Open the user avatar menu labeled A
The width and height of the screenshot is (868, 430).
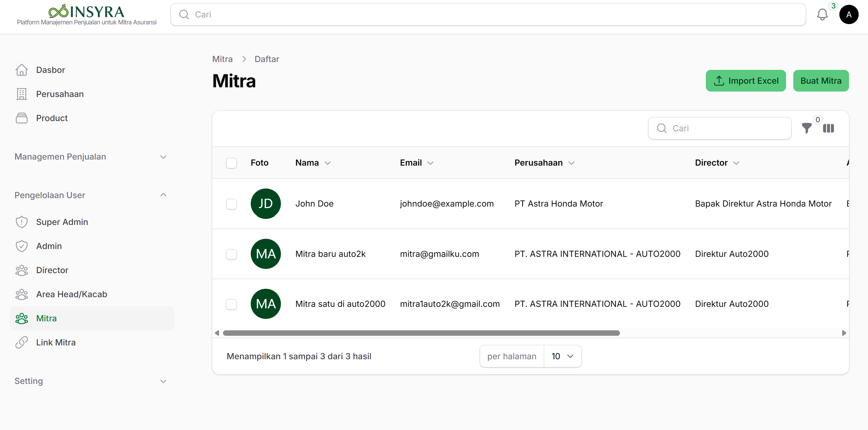[x=848, y=14]
